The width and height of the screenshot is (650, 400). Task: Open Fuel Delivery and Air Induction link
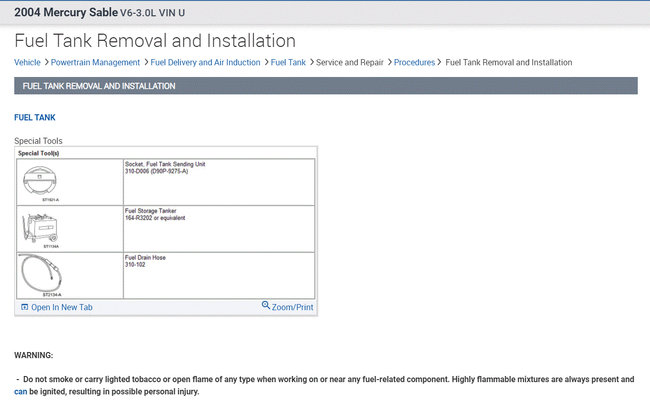[205, 63]
